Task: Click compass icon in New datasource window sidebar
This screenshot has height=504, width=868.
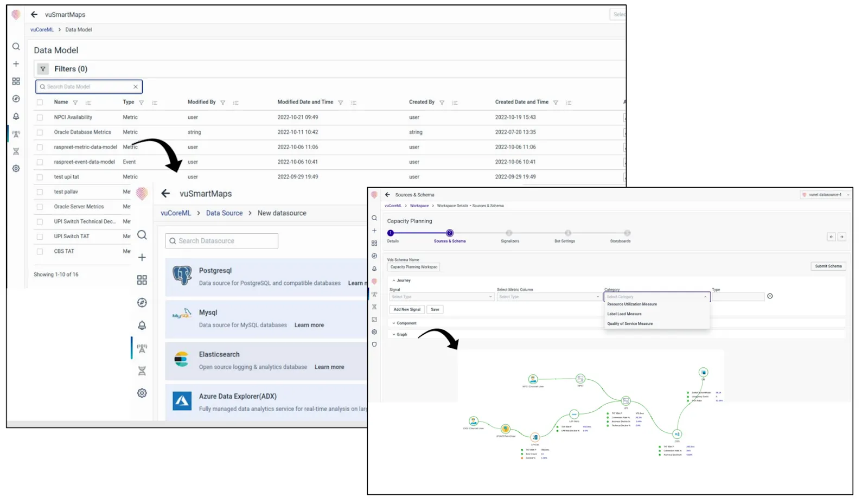Action: tap(142, 303)
